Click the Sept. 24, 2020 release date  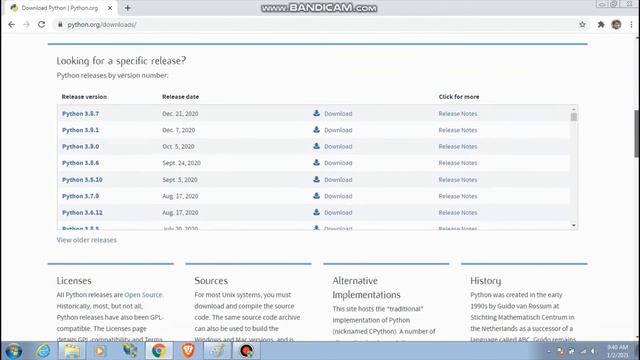pyautogui.click(x=181, y=163)
